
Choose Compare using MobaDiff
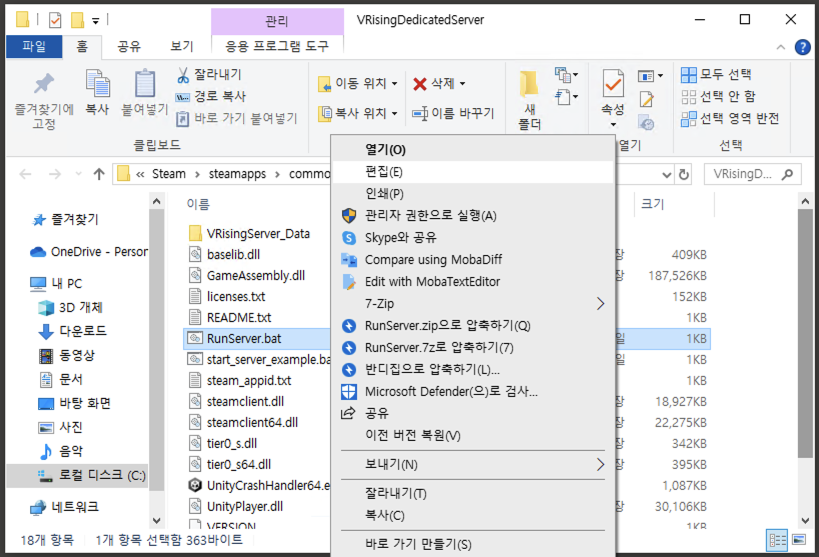(x=473, y=260)
